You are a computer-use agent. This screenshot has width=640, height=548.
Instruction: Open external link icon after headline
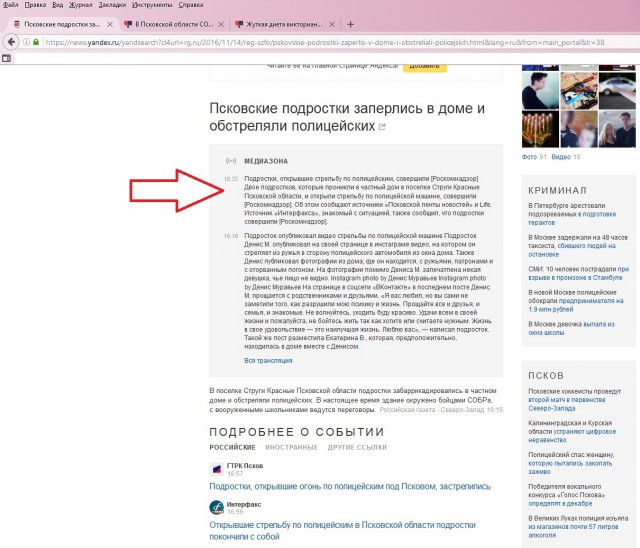tap(382, 127)
